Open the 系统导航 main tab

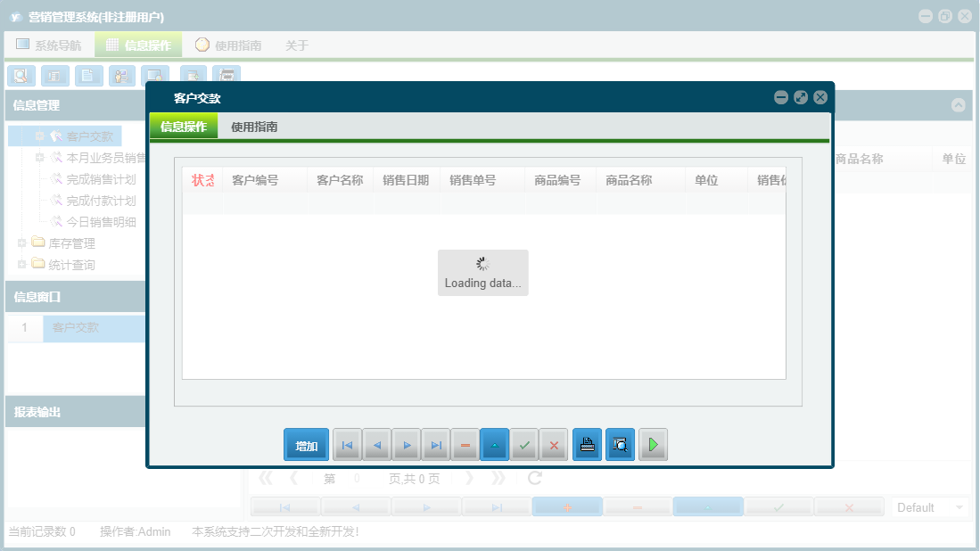click(x=49, y=45)
